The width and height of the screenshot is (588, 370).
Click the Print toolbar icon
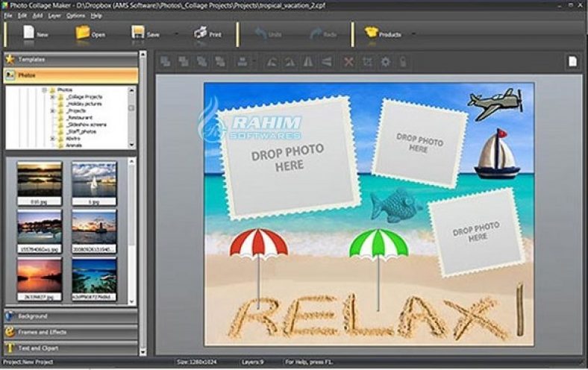click(201, 33)
